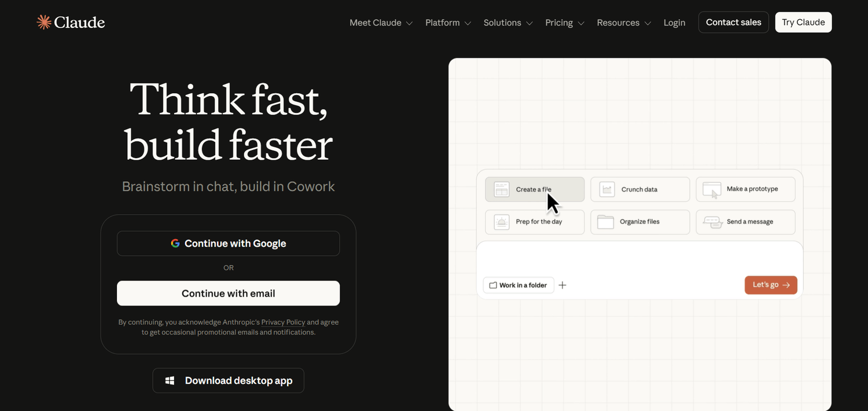Select the Make a prototype card
The height and width of the screenshot is (411, 868).
tap(745, 189)
